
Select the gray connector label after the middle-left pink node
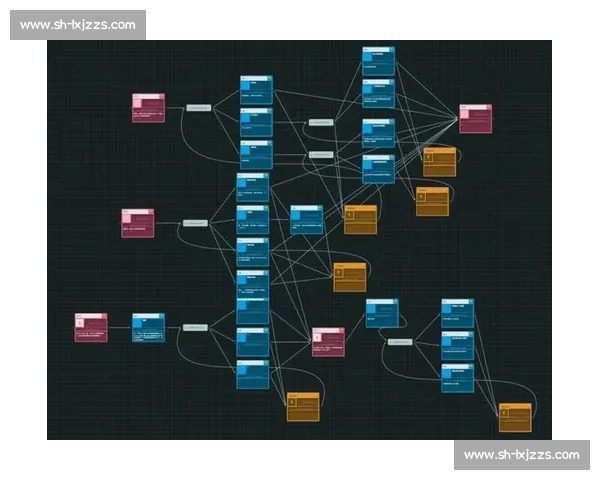pos(195,222)
